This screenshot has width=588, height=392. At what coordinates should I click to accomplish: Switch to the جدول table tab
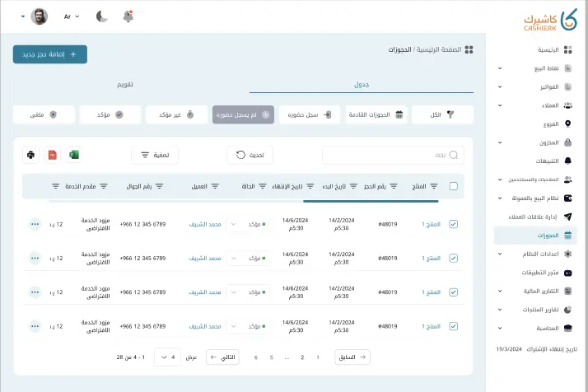click(362, 85)
